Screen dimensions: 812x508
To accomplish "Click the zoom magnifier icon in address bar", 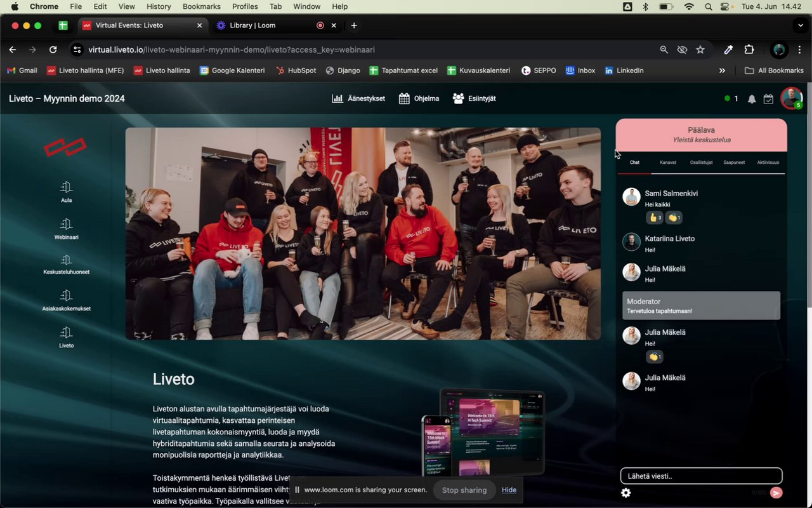I will [664, 50].
